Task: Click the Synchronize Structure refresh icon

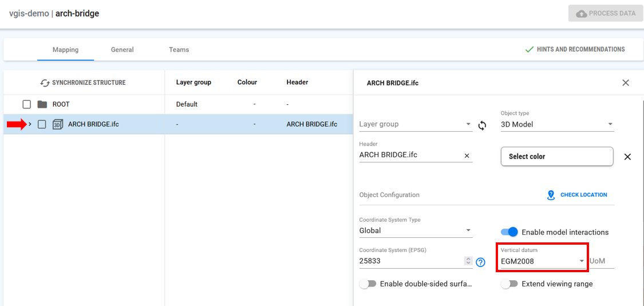Action: click(44, 83)
